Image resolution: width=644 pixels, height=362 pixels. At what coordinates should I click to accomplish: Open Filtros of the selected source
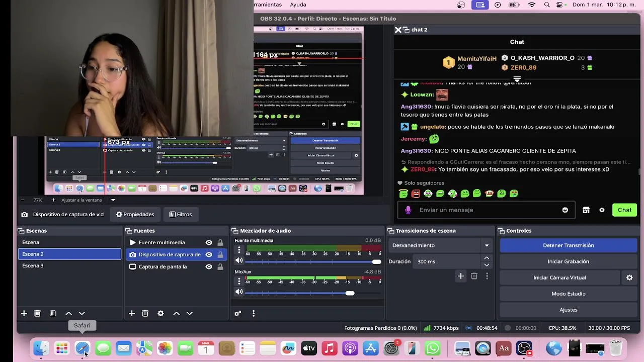180,214
